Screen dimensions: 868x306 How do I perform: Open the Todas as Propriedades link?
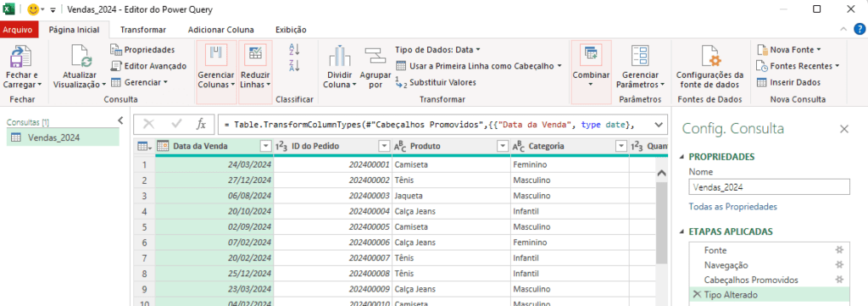[733, 206]
